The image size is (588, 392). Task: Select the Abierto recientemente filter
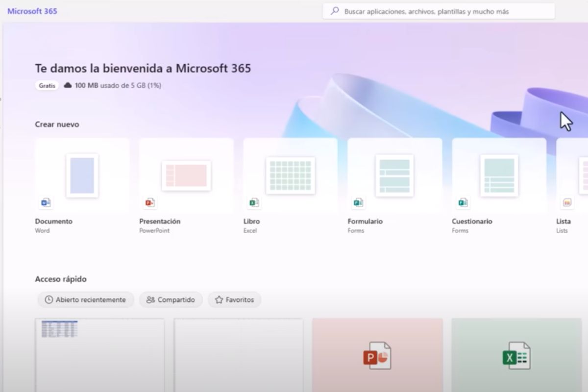pyautogui.click(x=86, y=299)
